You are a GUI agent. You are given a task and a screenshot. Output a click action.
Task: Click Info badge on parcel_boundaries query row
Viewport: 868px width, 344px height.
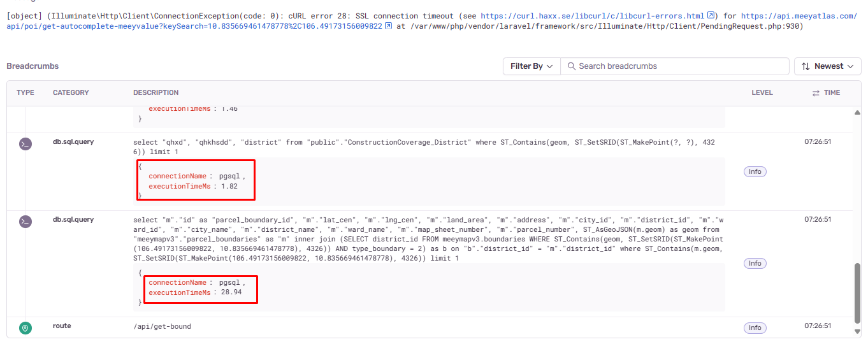755,263
